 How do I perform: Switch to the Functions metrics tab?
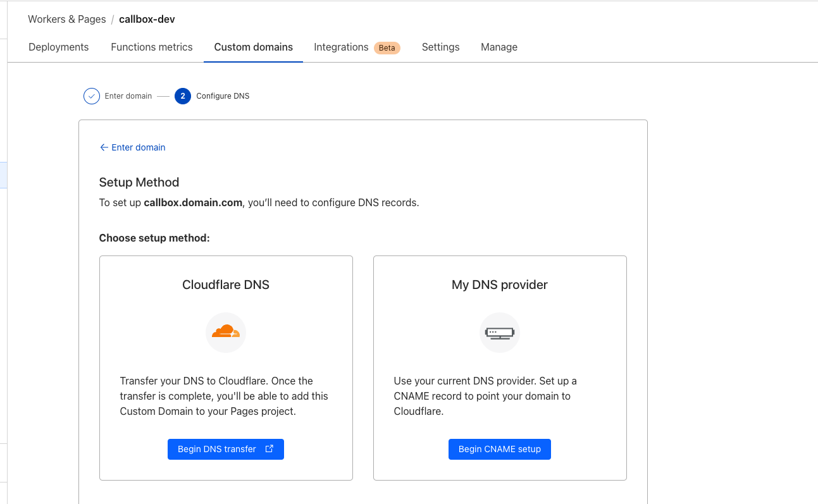point(152,47)
